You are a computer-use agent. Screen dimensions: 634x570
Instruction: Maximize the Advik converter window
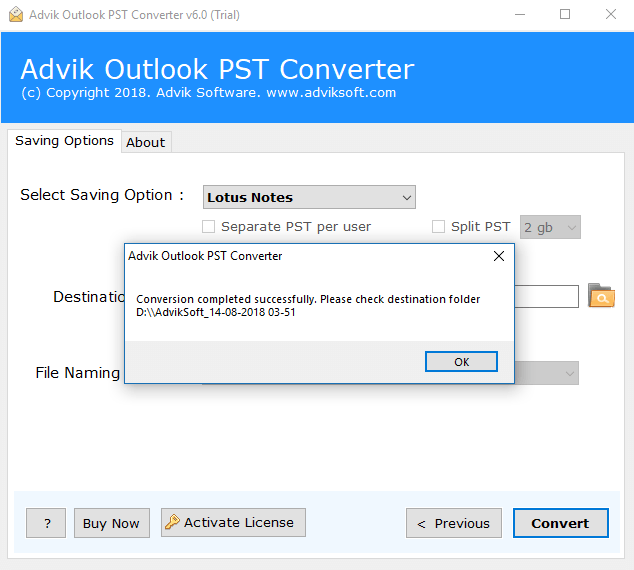click(x=565, y=15)
